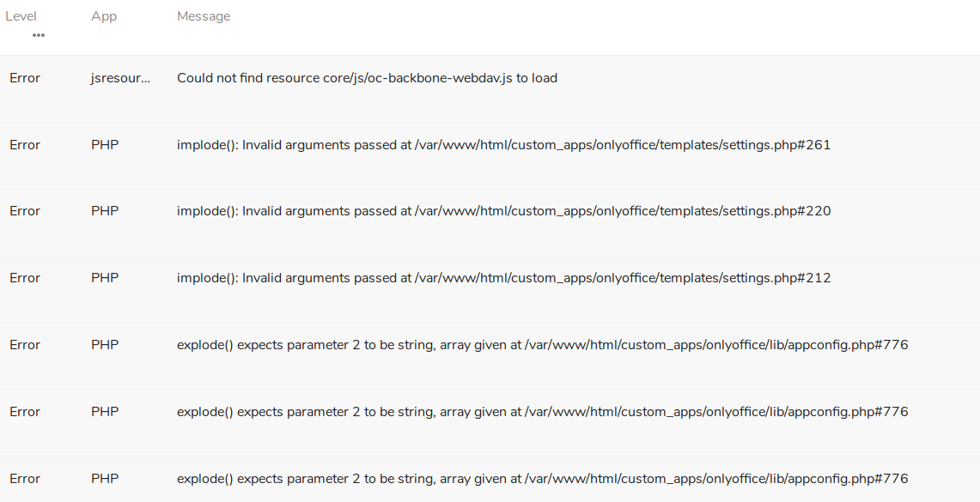Image resolution: width=980 pixels, height=502 pixels.
Task: Select Error level of the jsresour row
Action: click(x=25, y=78)
